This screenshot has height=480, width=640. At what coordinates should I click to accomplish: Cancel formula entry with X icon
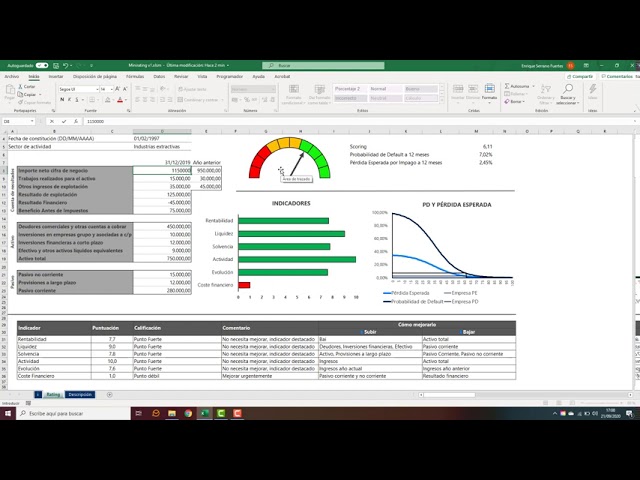(x=52, y=121)
